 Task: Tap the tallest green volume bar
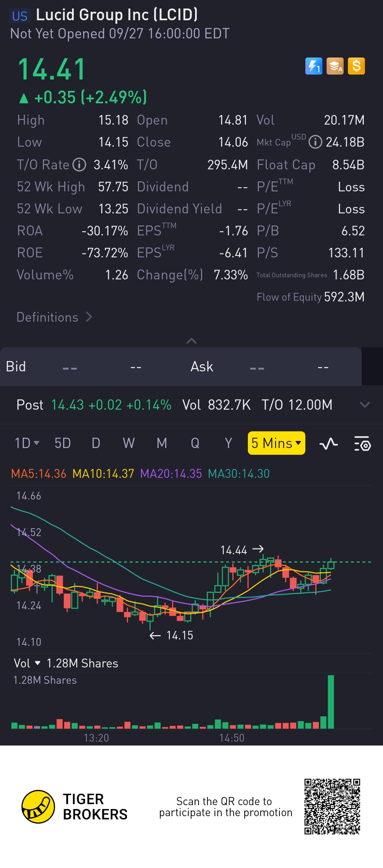pyautogui.click(x=331, y=702)
